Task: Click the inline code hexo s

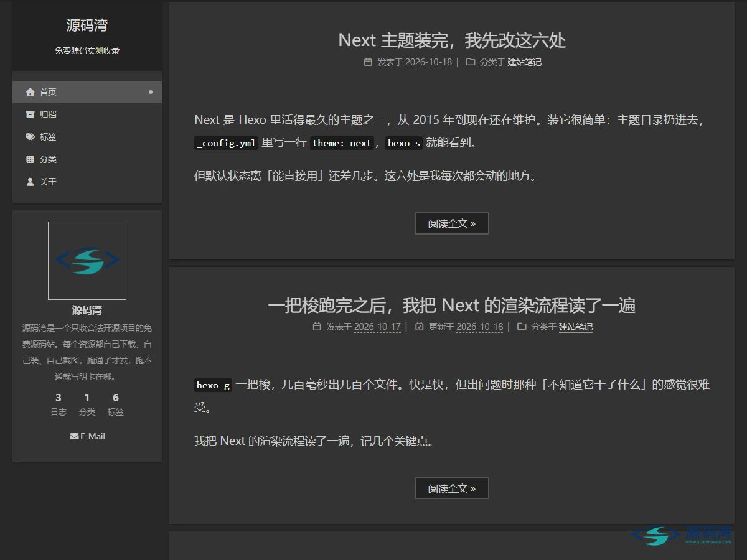Action: click(404, 143)
